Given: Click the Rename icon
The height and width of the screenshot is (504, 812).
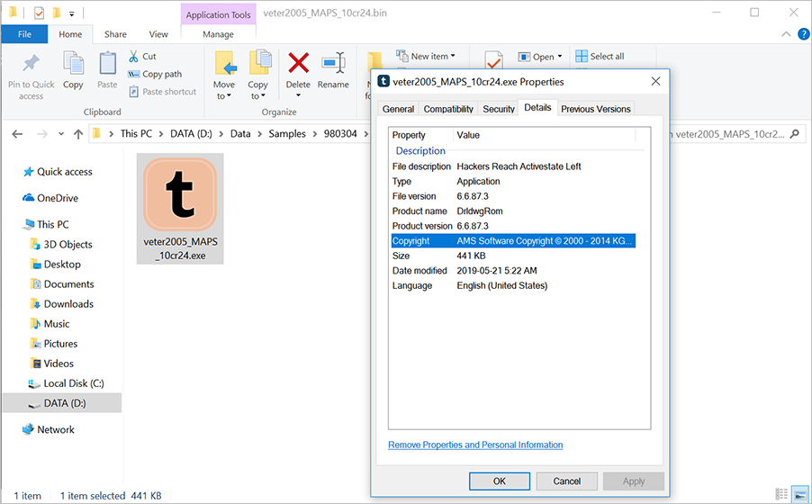Looking at the screenshot, I should coord(333,63).
